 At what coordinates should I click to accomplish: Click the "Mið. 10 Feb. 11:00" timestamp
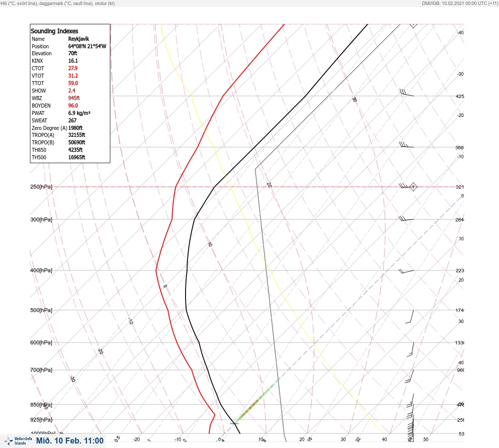tap(70, 441)
